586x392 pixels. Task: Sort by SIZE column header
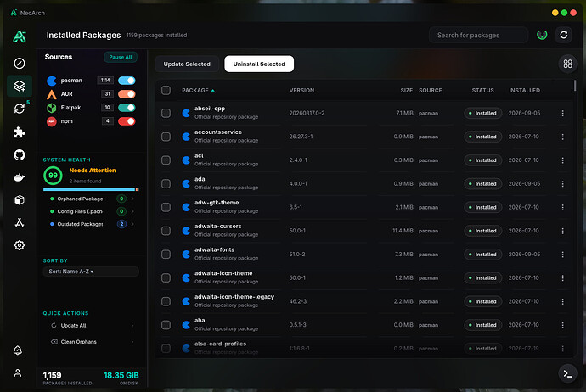click(406, 90)
